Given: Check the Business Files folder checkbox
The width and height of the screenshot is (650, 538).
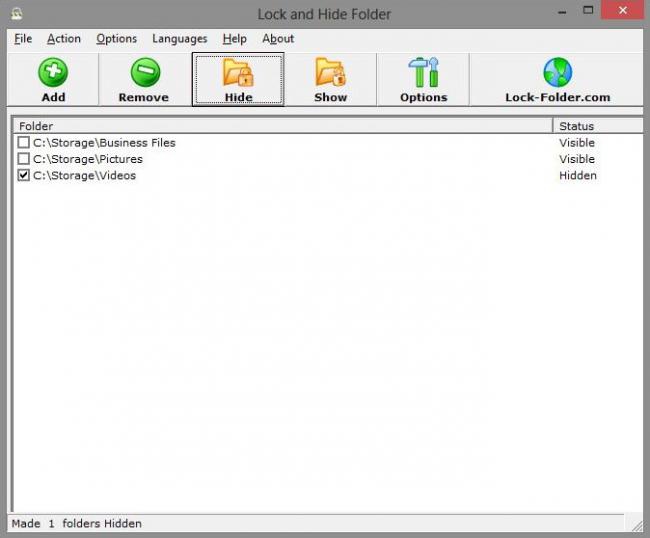Looking at the screenshot, I should click(x=24, y=143).
